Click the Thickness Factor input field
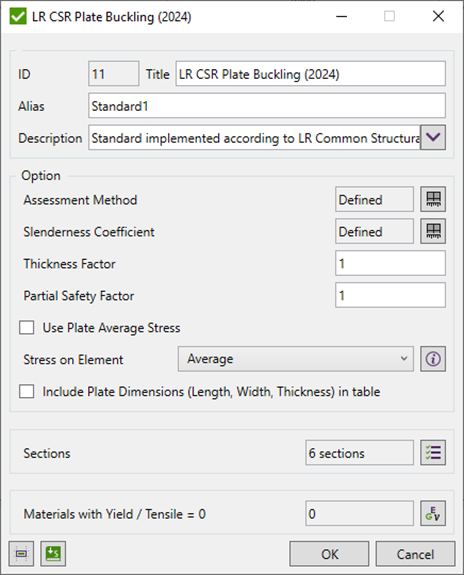 [390, 263]
